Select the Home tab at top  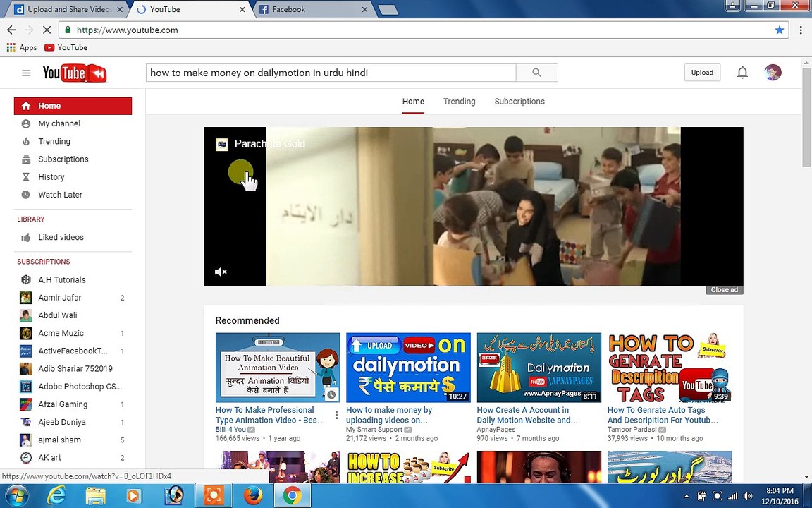[413, 102]
